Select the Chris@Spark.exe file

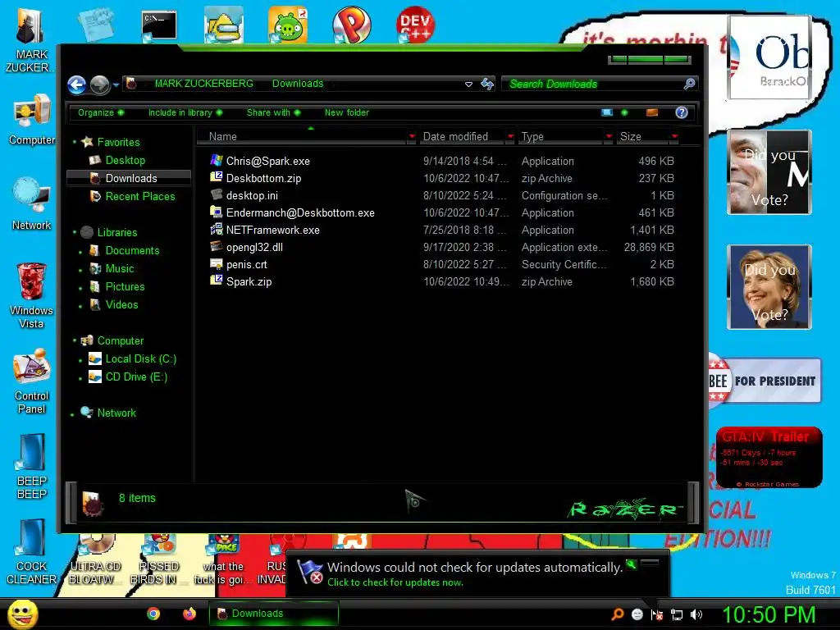268,162
